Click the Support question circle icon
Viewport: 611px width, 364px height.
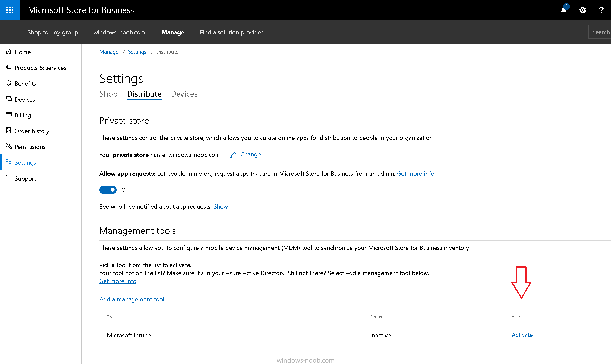point(9,178)
